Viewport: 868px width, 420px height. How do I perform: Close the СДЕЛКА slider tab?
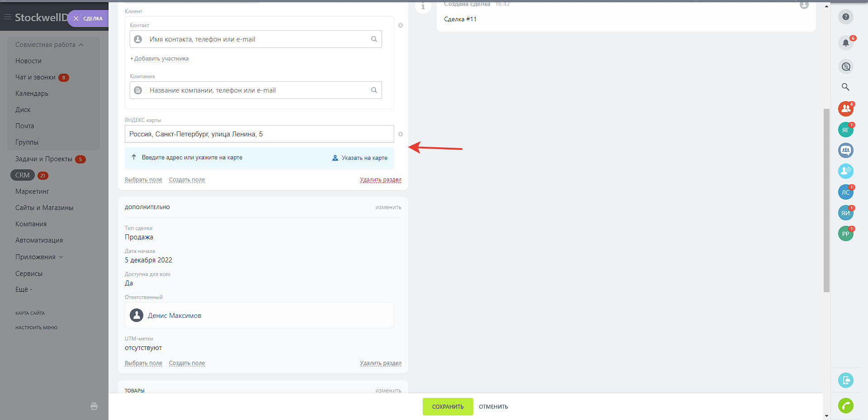76,19
